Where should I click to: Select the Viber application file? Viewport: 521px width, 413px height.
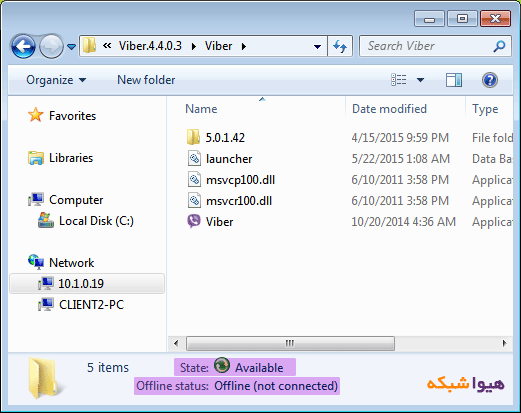(x=219, y=222)
